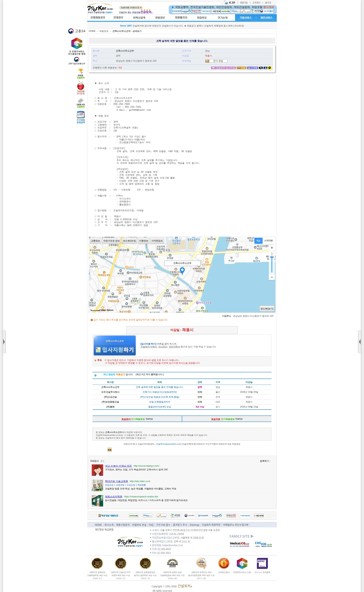Click the 채용정보 breadcrumb link
The image size is (364, 592).
[104, 31]
